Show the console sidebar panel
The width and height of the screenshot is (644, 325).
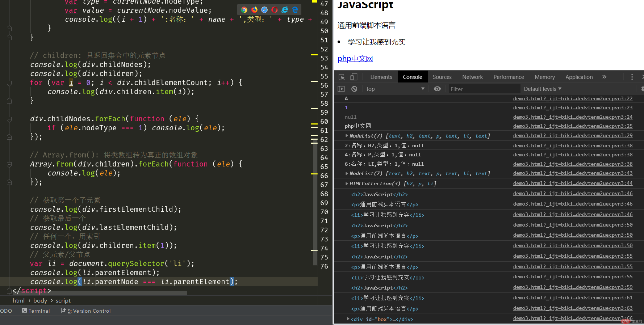[341, 89]
